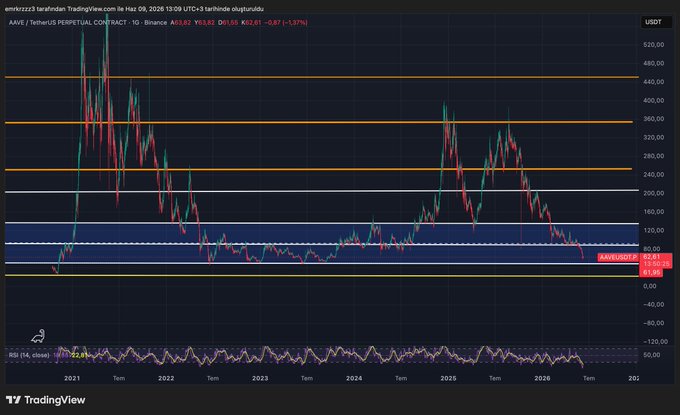The height and width of the screenshot is (415, 680).
Task: Click 2026 on the time axis
Action: (543, 379)
